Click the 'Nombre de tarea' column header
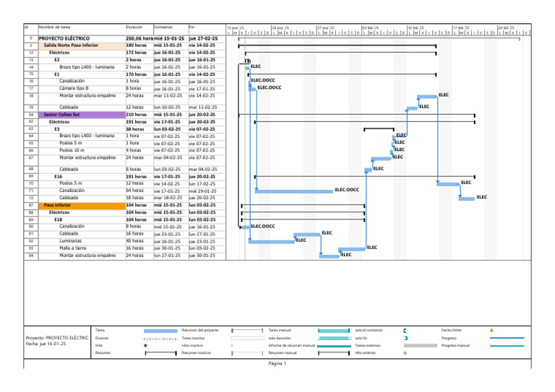This screenshot has width=555, height=392. pyautogui.click(x=54, y=27)
